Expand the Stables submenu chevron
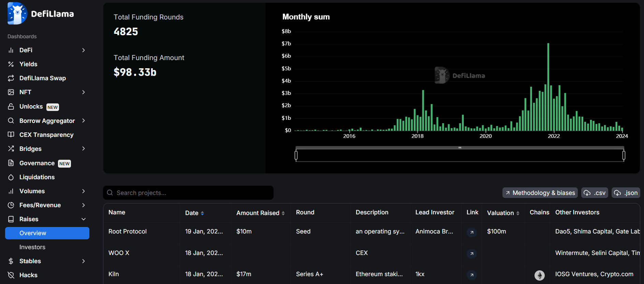The width and height of the screenshot is (644, 284). tap(84, 261)
